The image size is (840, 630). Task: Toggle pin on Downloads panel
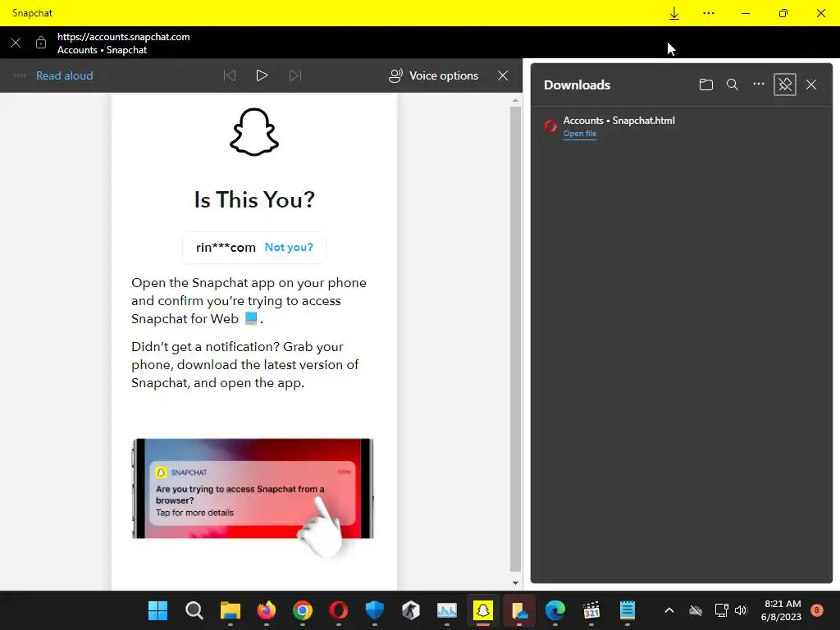tap(785, 84)
